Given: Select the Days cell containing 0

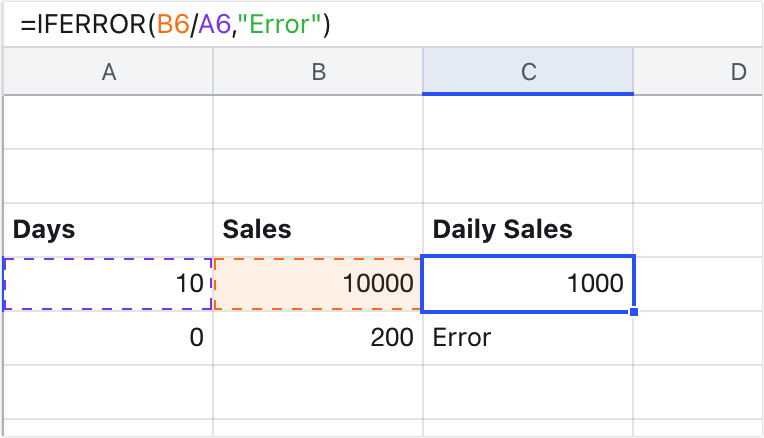Looking at the screenshot, I should [x=107, y=338].
